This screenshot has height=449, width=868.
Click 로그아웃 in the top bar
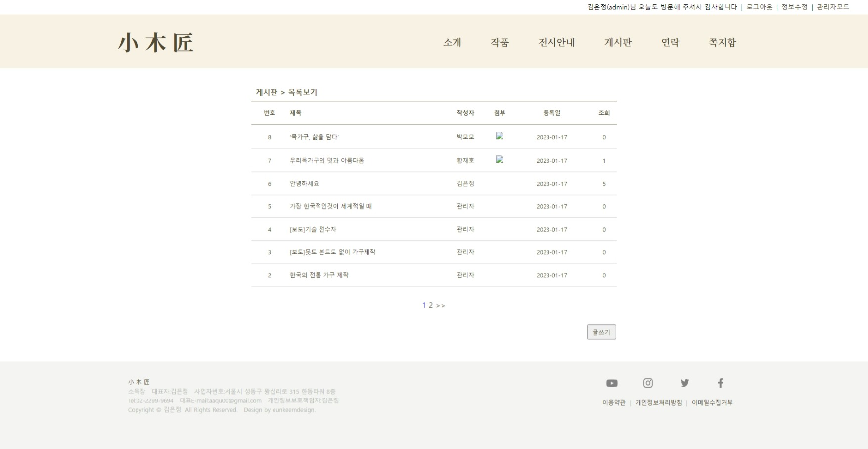758,7
